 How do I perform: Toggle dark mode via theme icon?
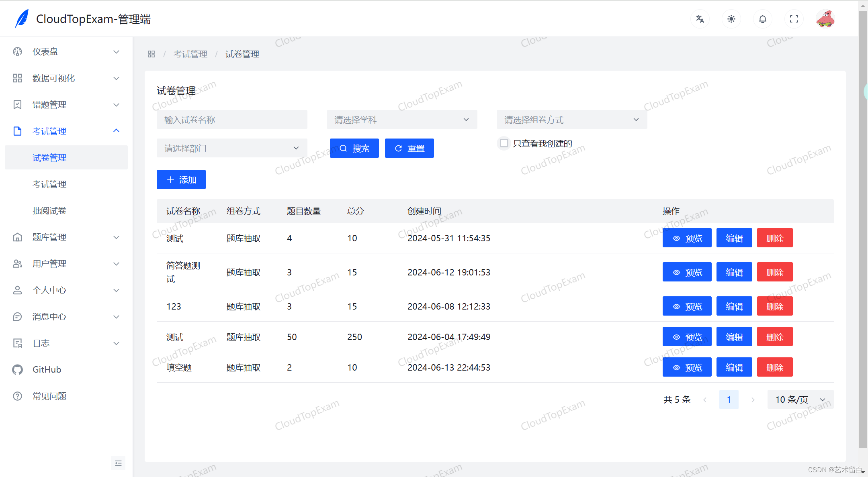coord(731,18)
